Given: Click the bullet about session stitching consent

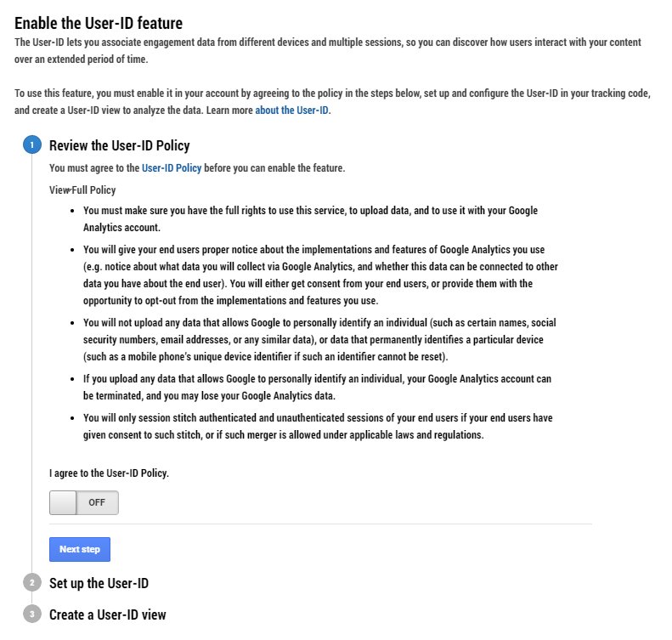Looking at the screenshot, I should pos(319,428).
